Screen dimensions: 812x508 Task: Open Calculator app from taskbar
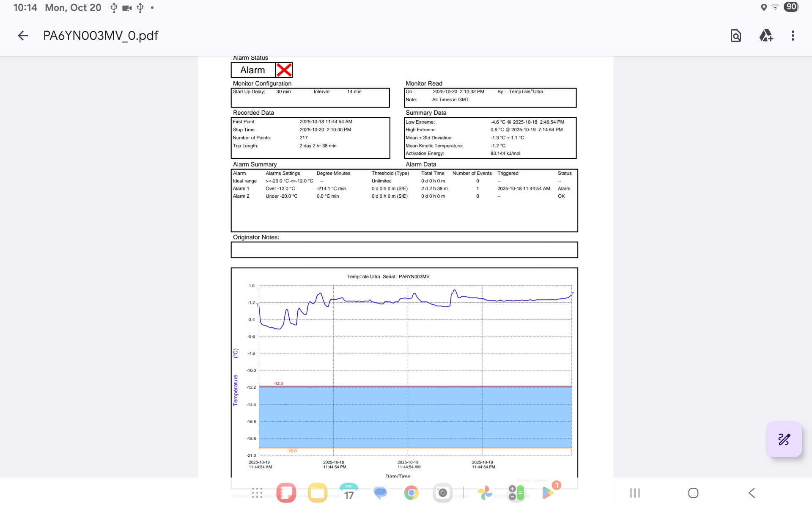coord(516,493)
